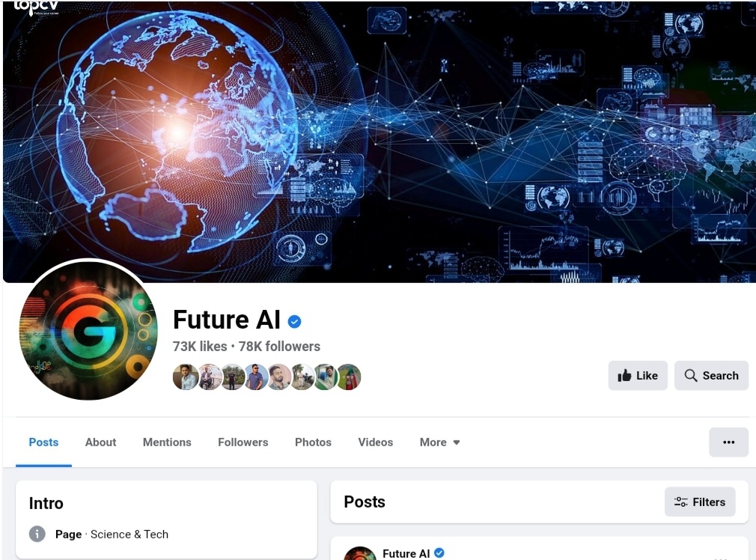Click the More dropdown arrow

[457, 442]
